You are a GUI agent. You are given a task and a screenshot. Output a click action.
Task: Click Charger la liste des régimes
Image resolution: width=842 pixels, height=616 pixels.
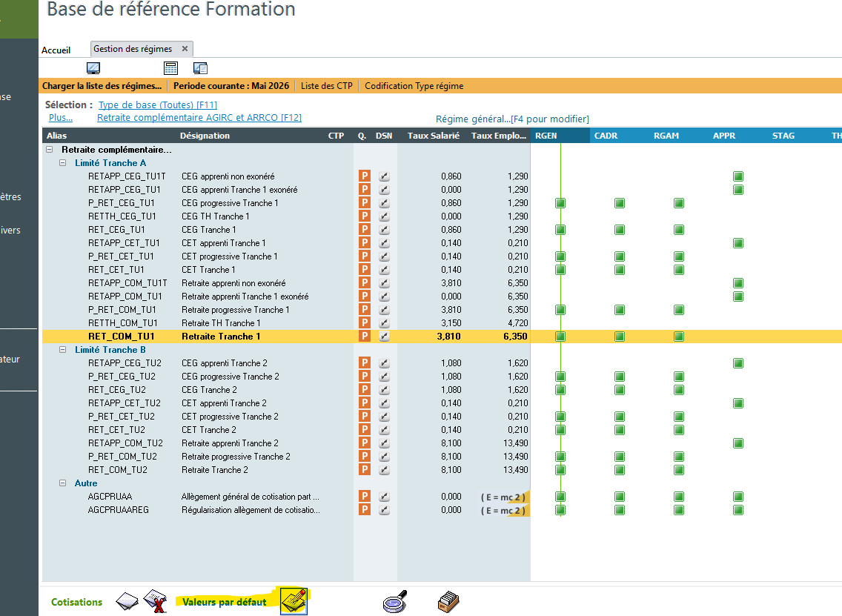(x=102, y=86)
